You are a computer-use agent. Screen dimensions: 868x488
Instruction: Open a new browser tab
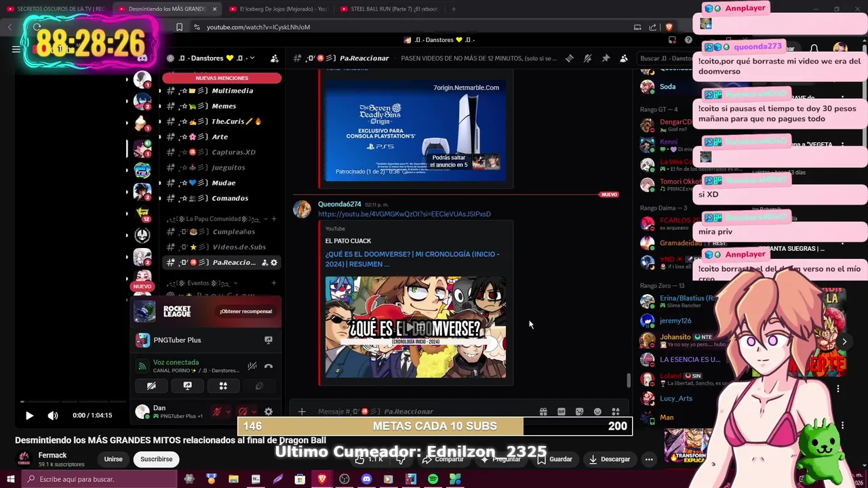click(454, 9)
